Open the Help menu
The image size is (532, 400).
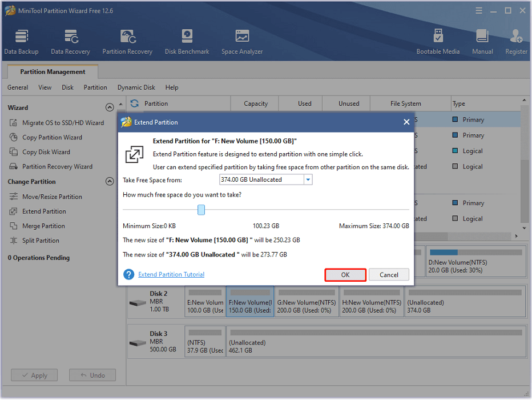(172, 87)
